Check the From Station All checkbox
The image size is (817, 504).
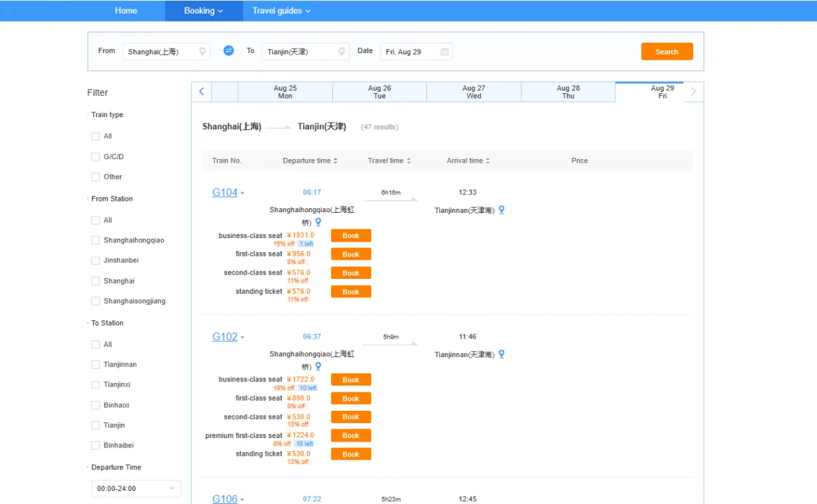[x=95, y=220]
